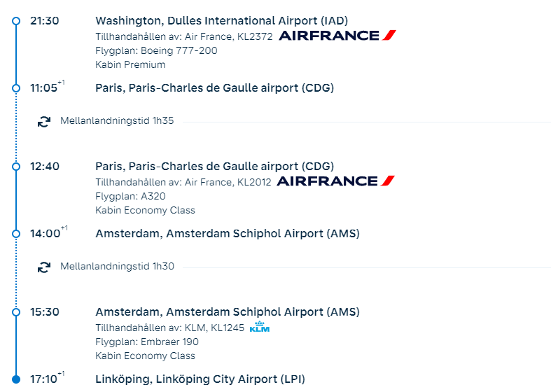Click the KLM crown logo

click(259, 326)
